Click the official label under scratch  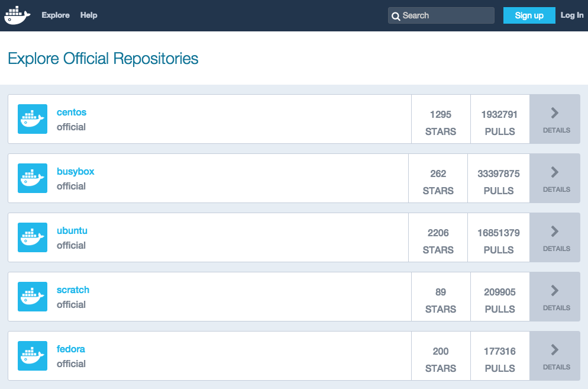click(x=71, y=304)
